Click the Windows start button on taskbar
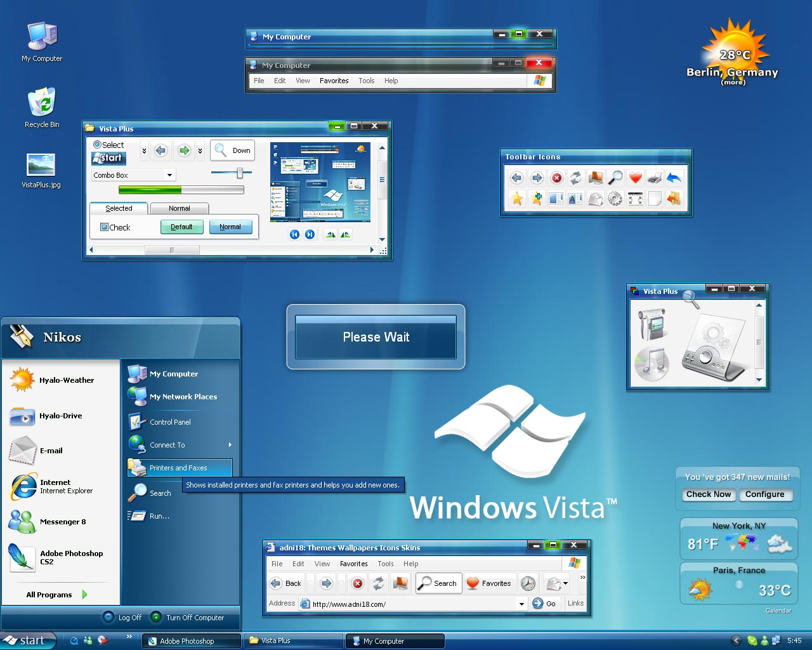Viewport: 812px width, 650px height. point(28,640)
